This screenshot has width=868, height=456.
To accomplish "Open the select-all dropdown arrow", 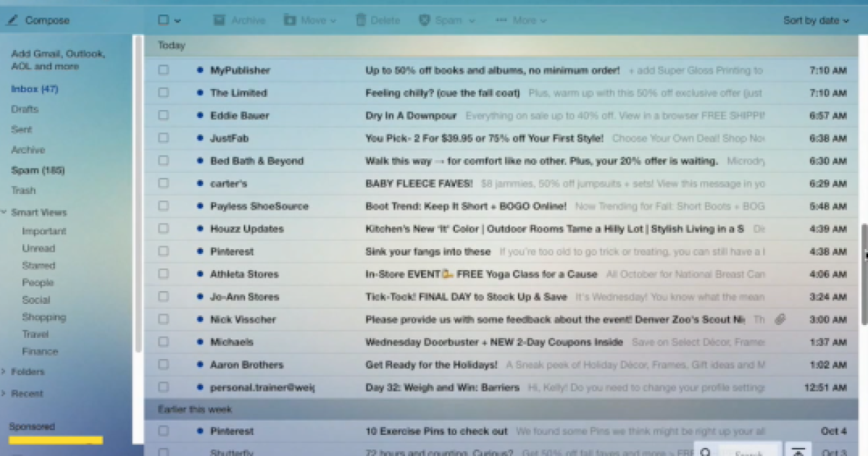I will pos(178,21).
